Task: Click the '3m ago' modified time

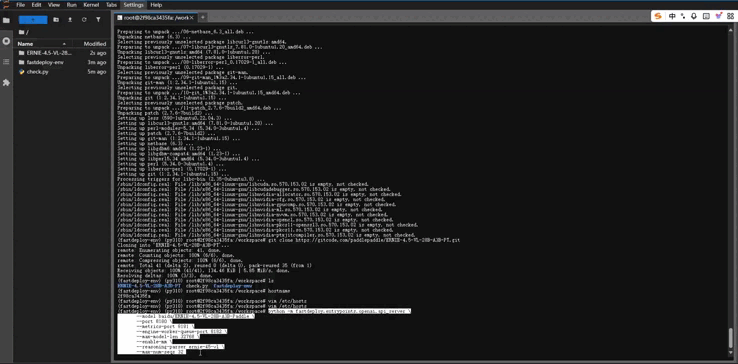Action: [97, 62]
